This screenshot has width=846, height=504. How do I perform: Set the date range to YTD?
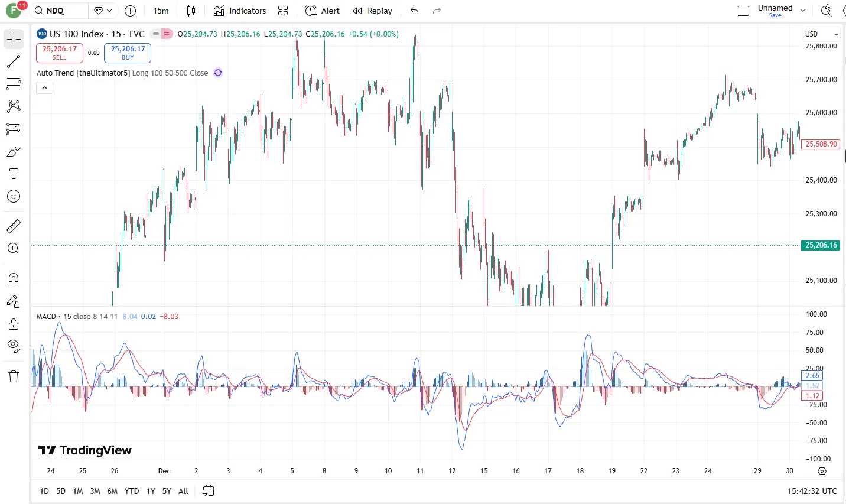(132, 491)
